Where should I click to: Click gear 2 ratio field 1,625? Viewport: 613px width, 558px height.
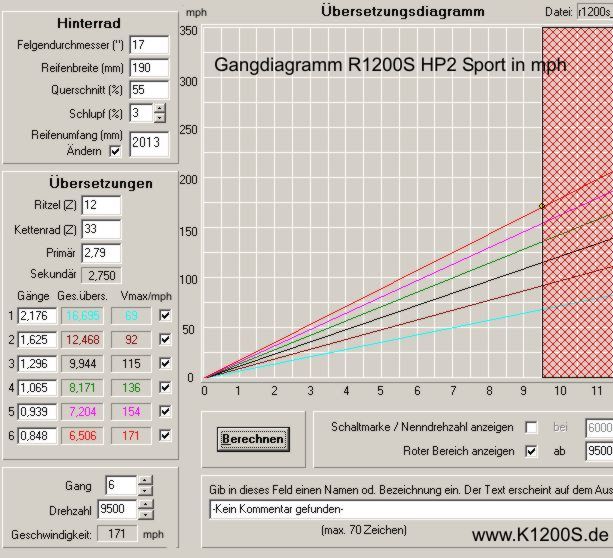click(x=37, y=339)
